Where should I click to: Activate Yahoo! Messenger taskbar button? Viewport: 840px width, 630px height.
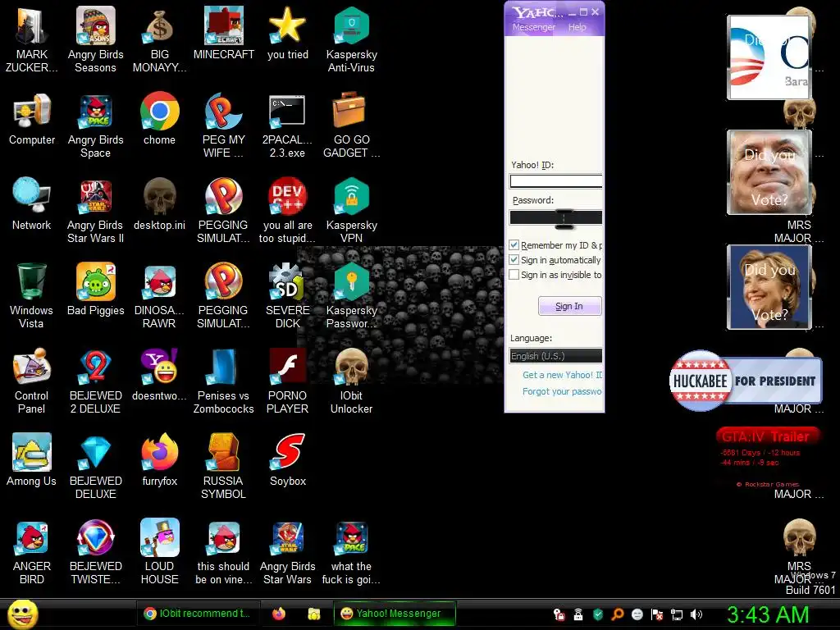click(395, 614)
